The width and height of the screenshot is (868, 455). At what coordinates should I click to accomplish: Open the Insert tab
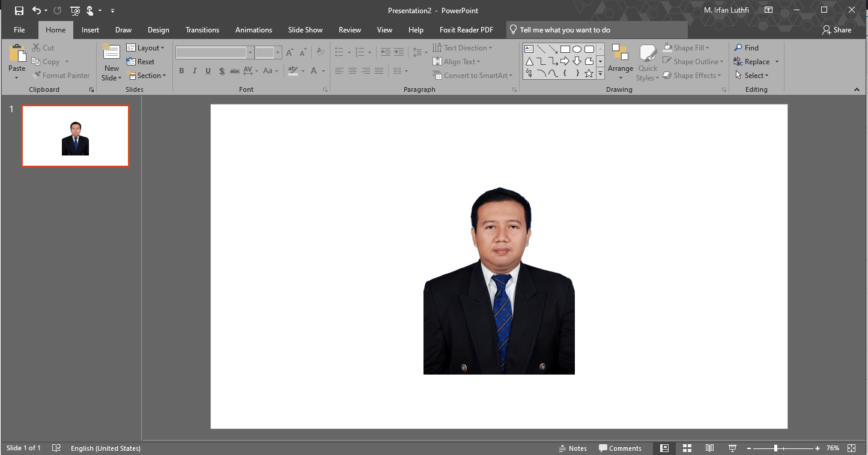pyautogui.click(x=90, y=30)
